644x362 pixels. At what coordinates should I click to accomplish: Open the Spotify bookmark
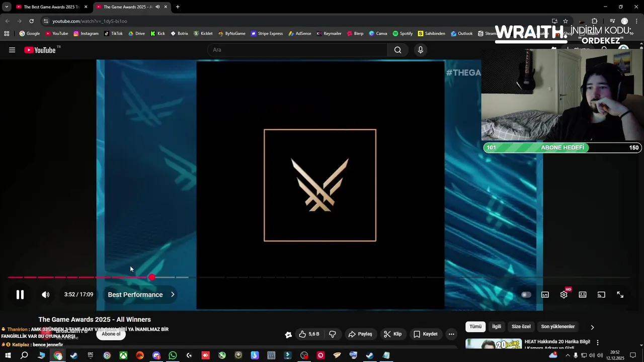point(403,34)
